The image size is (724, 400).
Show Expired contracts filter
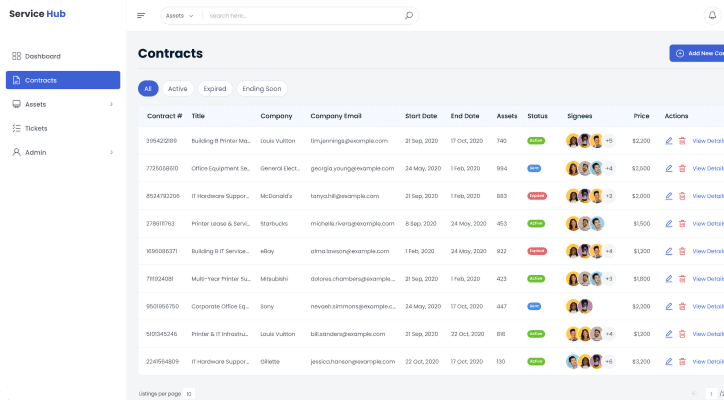[215, 89]
